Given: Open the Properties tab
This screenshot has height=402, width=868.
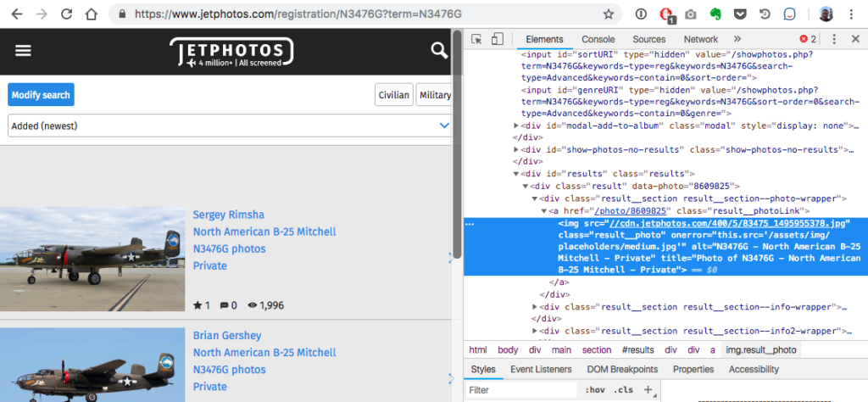Looking at the screenshot, I should (693, 369).
